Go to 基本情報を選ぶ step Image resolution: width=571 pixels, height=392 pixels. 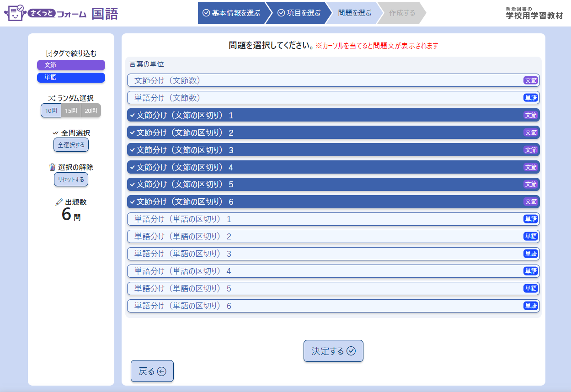click(231, 13)
